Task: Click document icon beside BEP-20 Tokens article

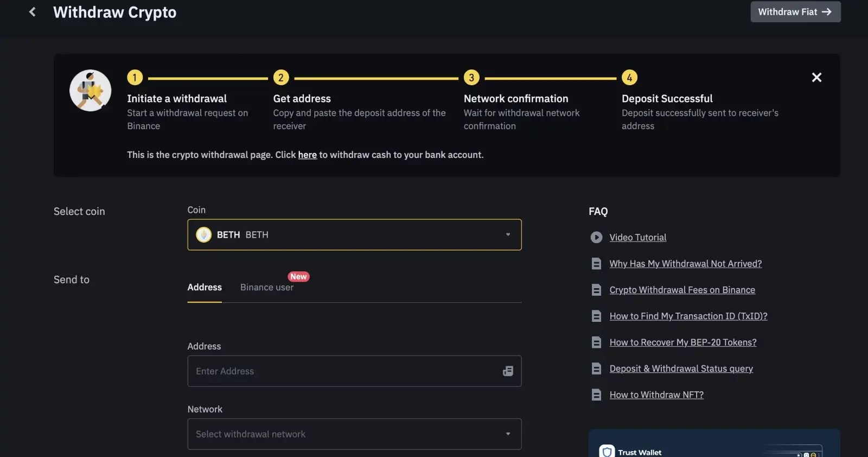Action: coord(596,342)
